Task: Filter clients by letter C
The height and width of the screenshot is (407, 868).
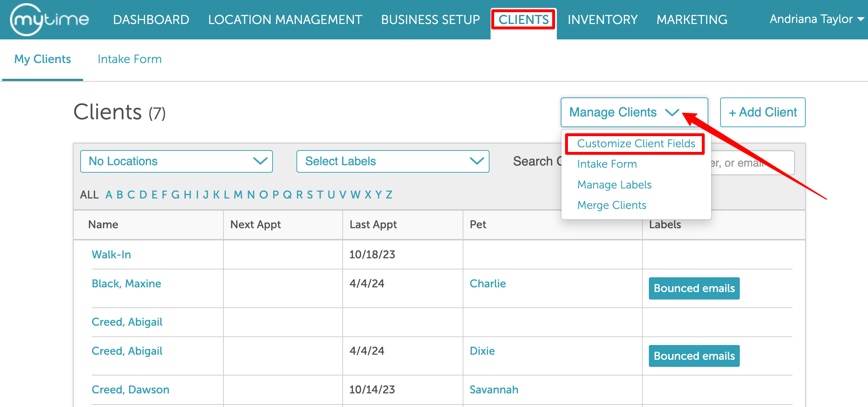Action: [x=131, y=195]
